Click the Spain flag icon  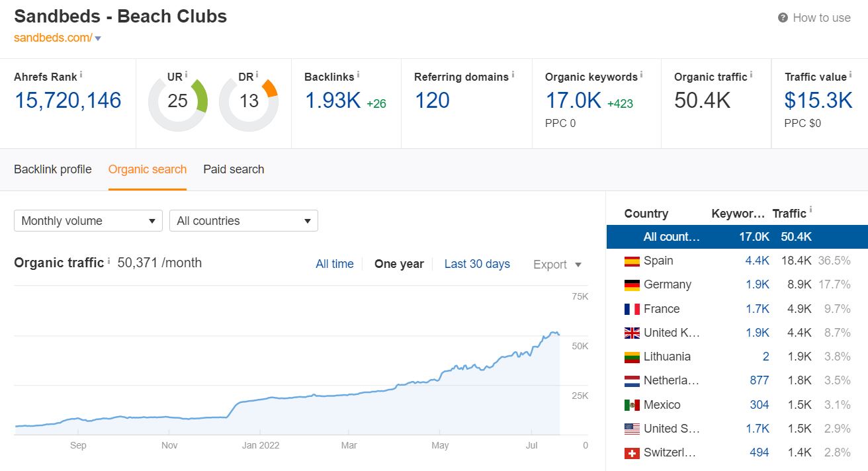point(632,261)
